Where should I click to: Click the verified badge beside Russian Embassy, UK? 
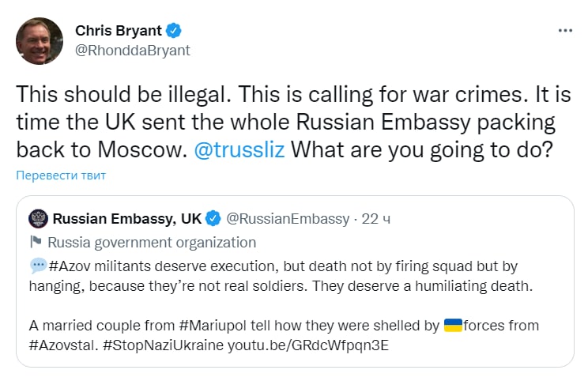(213, 219)
